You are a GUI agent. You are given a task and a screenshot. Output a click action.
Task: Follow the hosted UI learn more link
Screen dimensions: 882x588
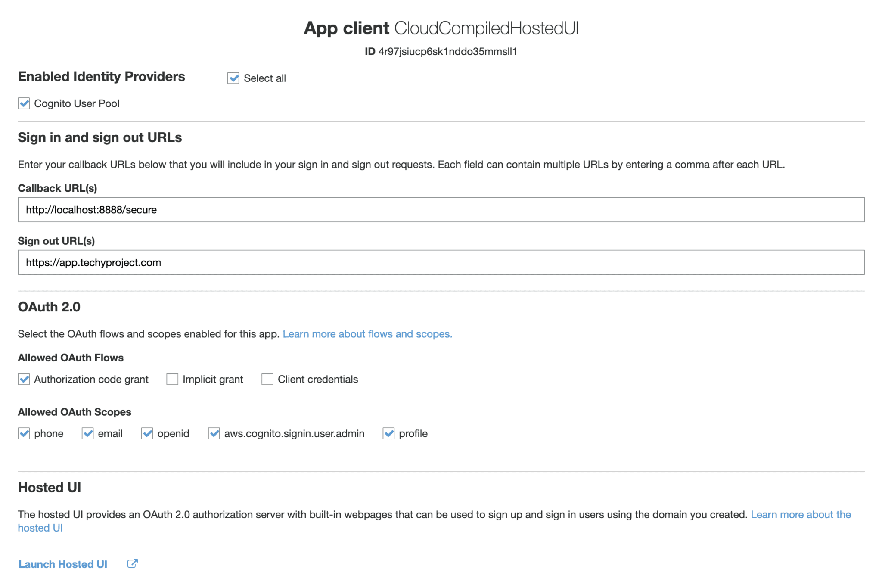tap(801, 514)
